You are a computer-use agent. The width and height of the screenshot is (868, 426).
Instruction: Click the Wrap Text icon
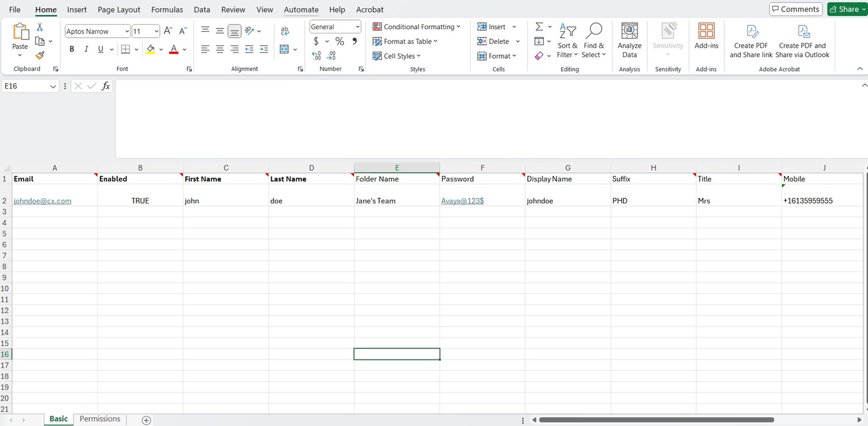click(285, 31)
